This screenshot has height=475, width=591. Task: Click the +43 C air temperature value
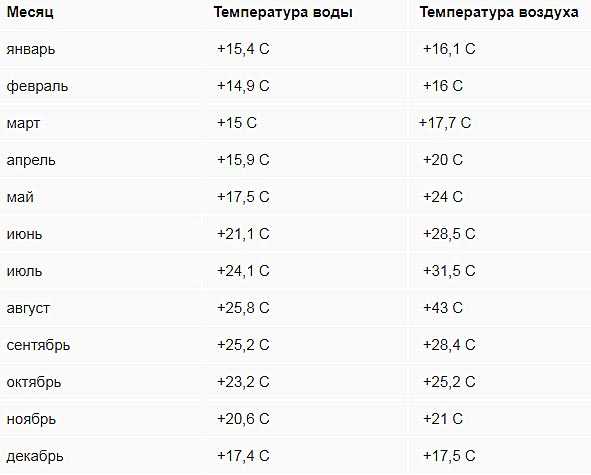click(442, 308)
